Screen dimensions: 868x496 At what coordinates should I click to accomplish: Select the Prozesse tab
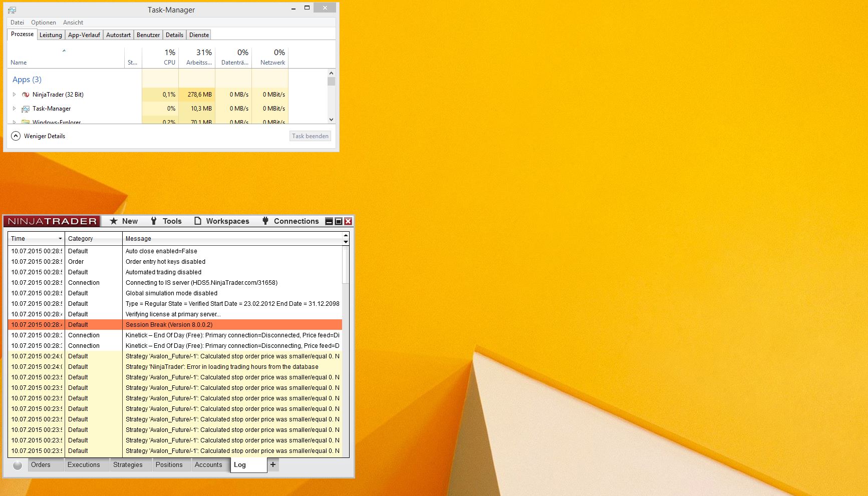[x=23, y=34]
